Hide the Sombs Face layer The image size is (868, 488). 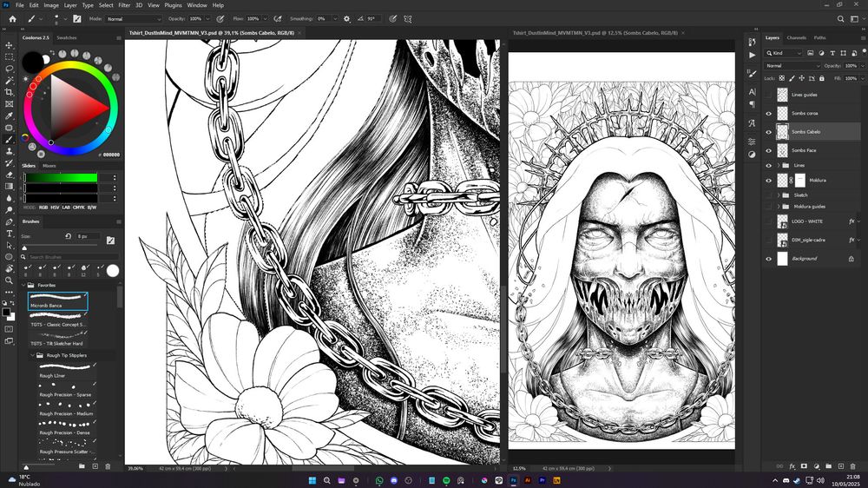click(768, 151)
